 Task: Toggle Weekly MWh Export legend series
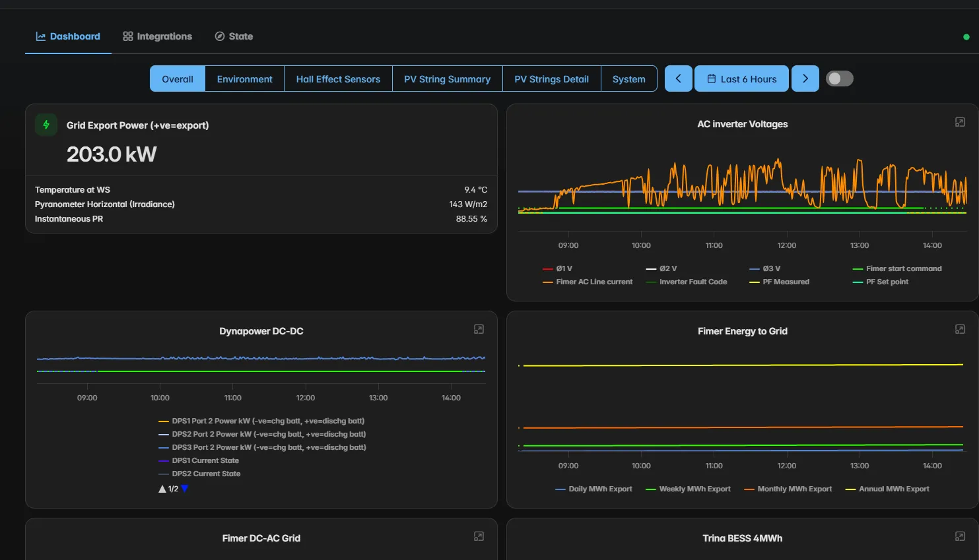(x=688, y=489)
